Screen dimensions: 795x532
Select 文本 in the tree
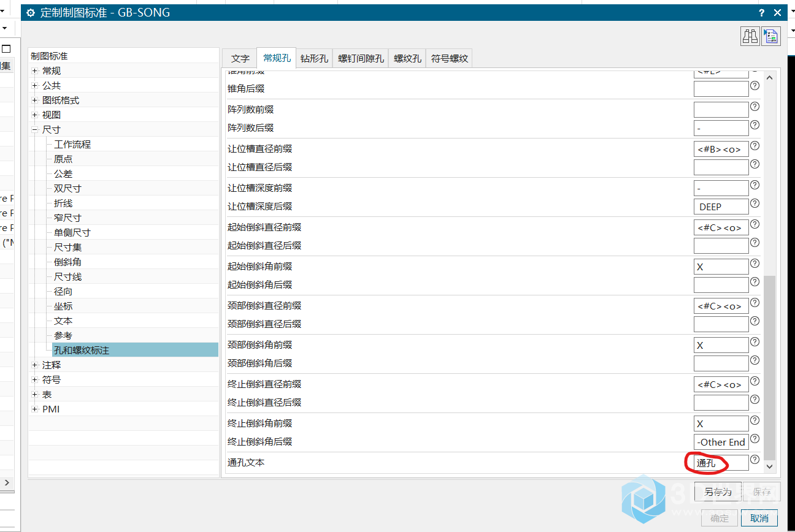[x=63, y=321]
